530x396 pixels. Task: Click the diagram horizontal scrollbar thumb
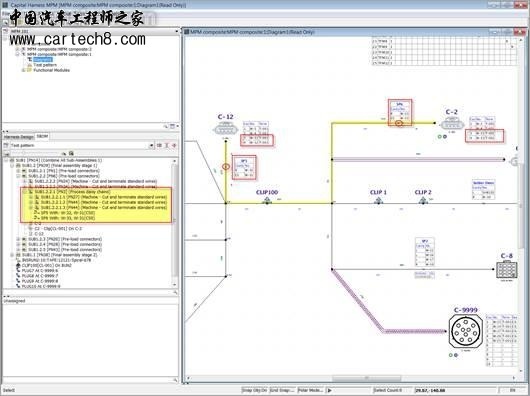367,378
